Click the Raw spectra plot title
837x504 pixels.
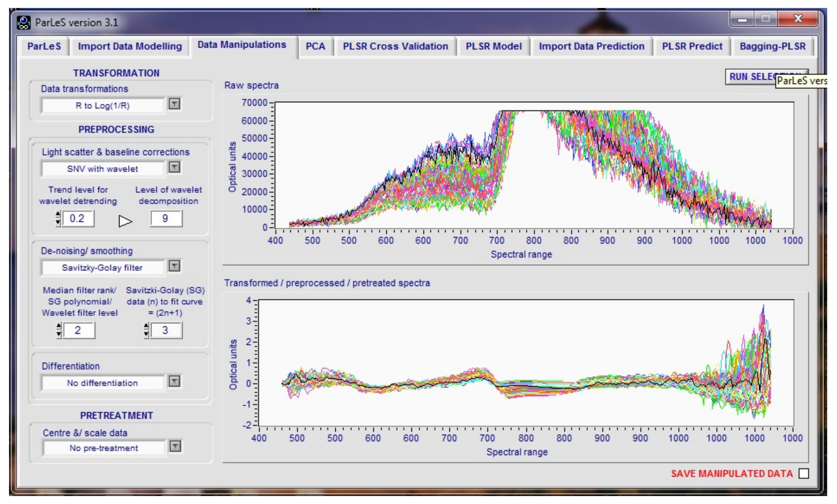coord(251,85)
